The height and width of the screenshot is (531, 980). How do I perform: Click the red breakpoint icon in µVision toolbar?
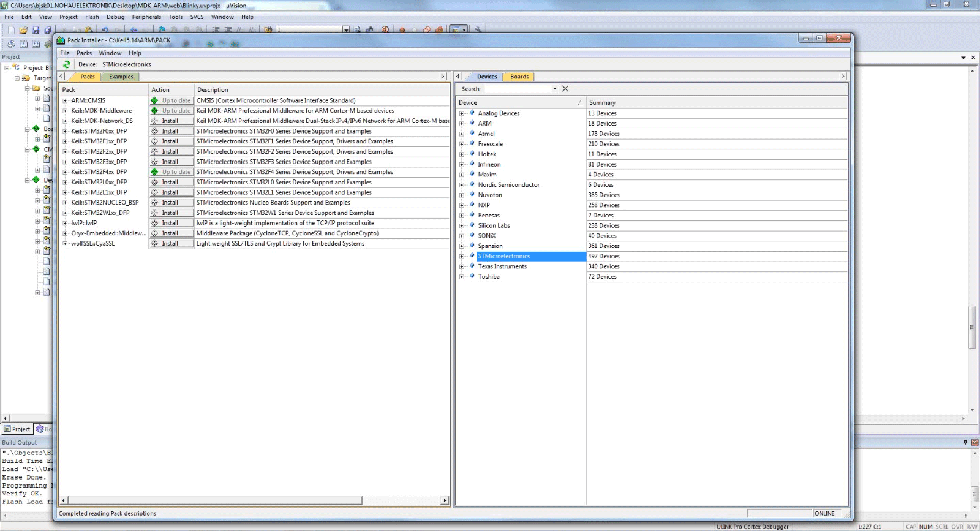[402, 29]
